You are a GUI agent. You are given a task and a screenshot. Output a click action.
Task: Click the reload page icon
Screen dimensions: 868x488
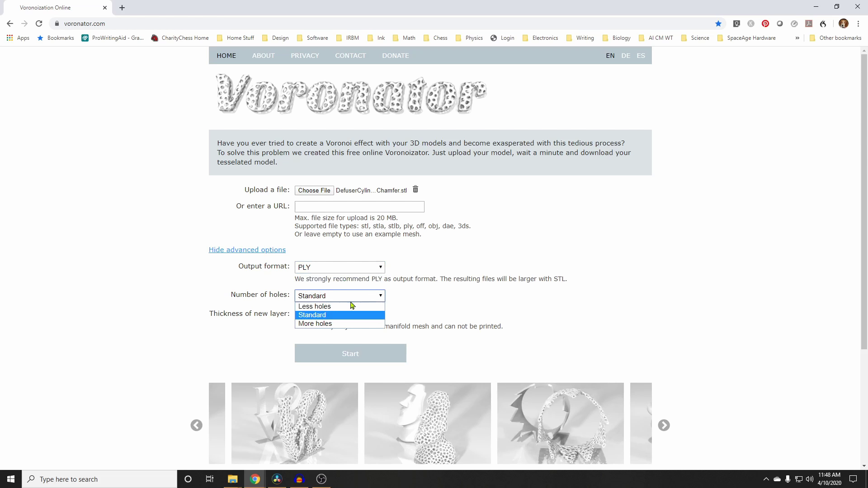pos(39,24)
